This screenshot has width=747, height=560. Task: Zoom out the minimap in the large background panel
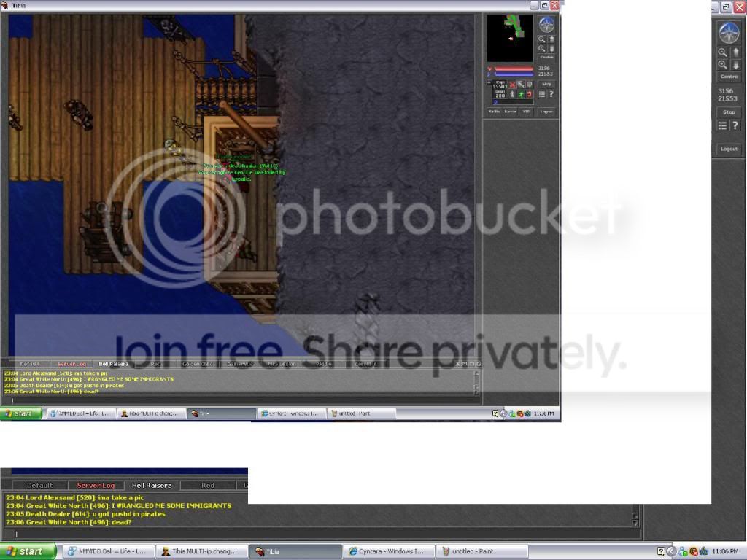coord(723,52)
